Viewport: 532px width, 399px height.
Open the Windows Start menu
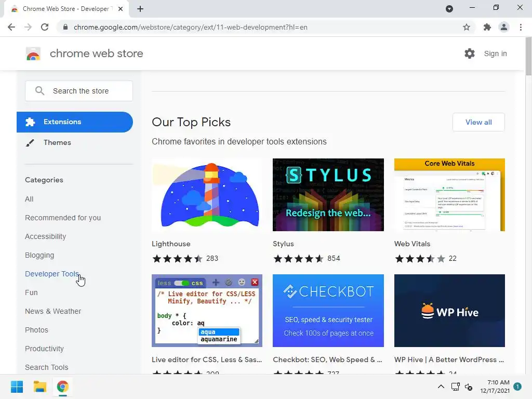17,387
